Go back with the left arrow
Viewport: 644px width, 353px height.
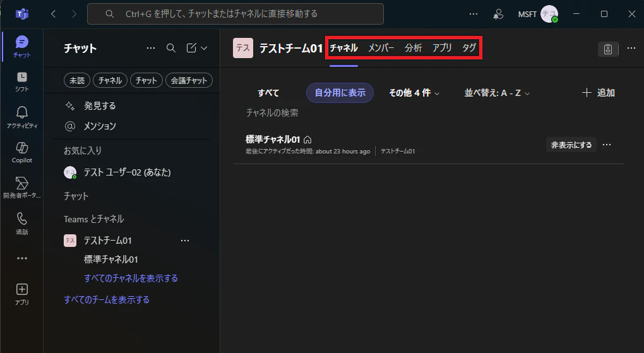(x=54, y=14)
